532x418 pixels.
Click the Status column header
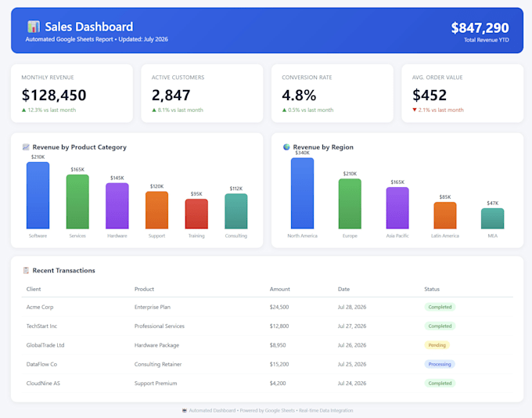point(432,289)
